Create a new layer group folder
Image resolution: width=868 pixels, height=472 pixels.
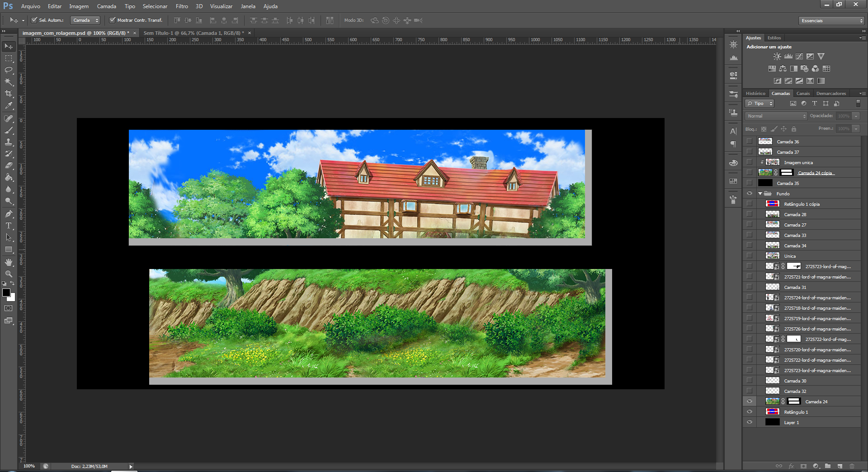[x=828, y=466]
